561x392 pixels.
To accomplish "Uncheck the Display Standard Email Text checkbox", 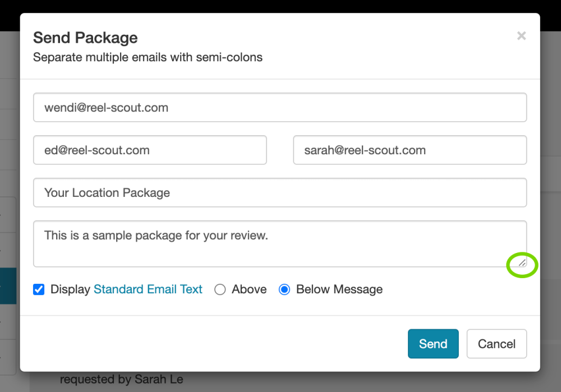I will pyautogui.click(x=39, y=289).
